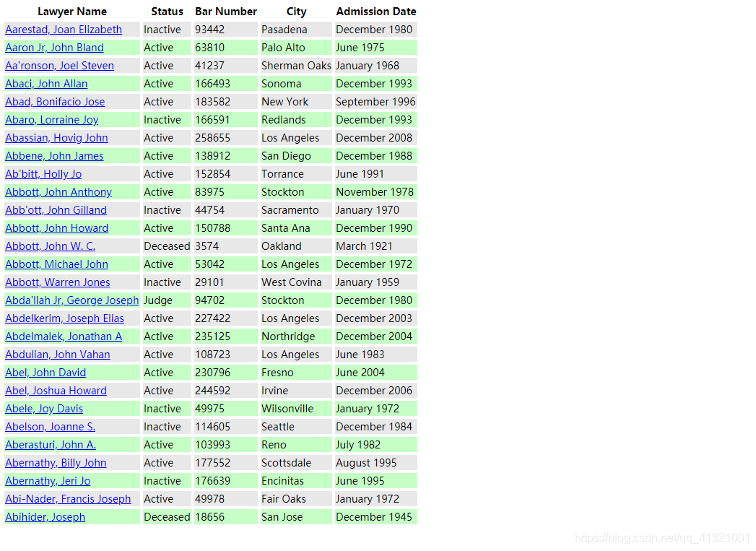The width and height of the screenshot is (756, 551).
Task: Click Abdulian, John Vahan link
Action: pos(58,355)
